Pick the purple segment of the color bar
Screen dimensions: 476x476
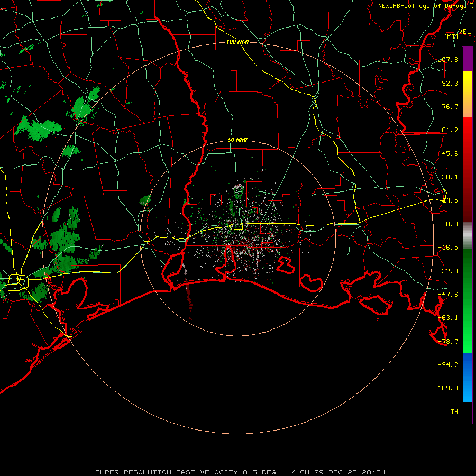467,59
